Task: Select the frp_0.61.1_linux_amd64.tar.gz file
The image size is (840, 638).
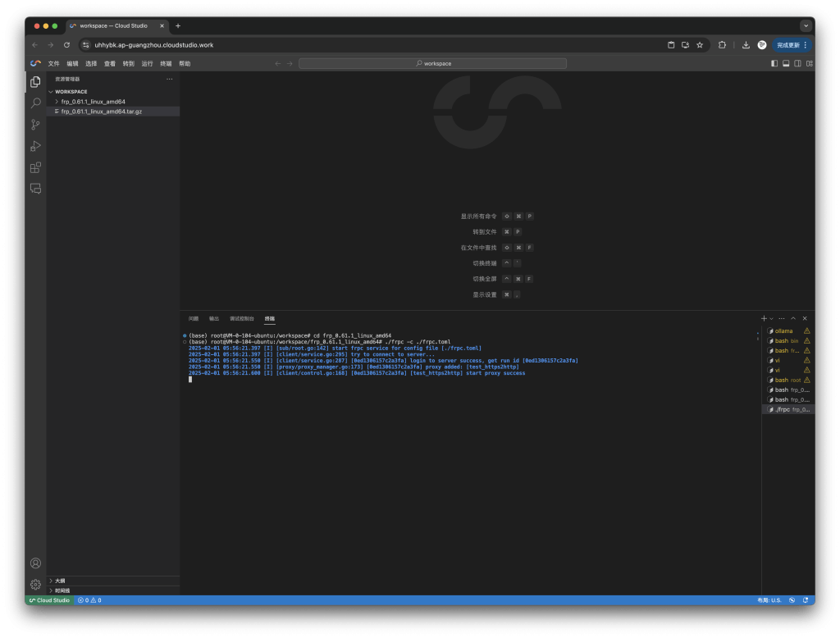Action: point(101,112)
